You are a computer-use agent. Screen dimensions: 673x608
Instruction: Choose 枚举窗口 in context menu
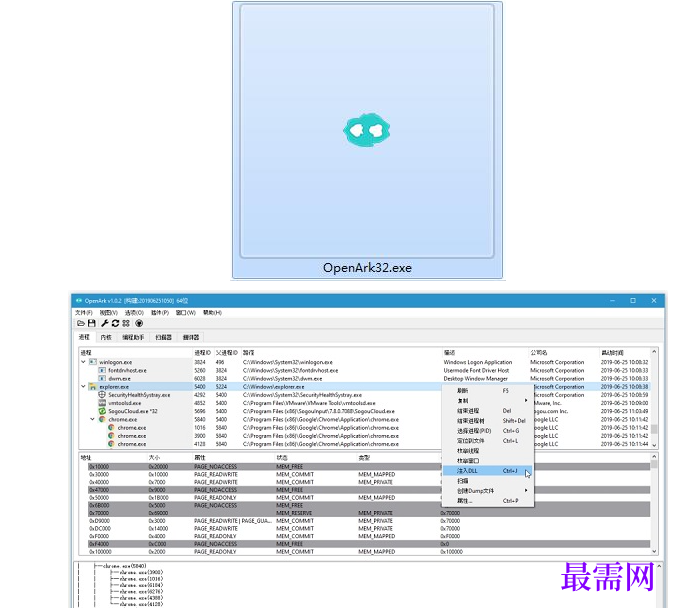[x=488, y=460]
